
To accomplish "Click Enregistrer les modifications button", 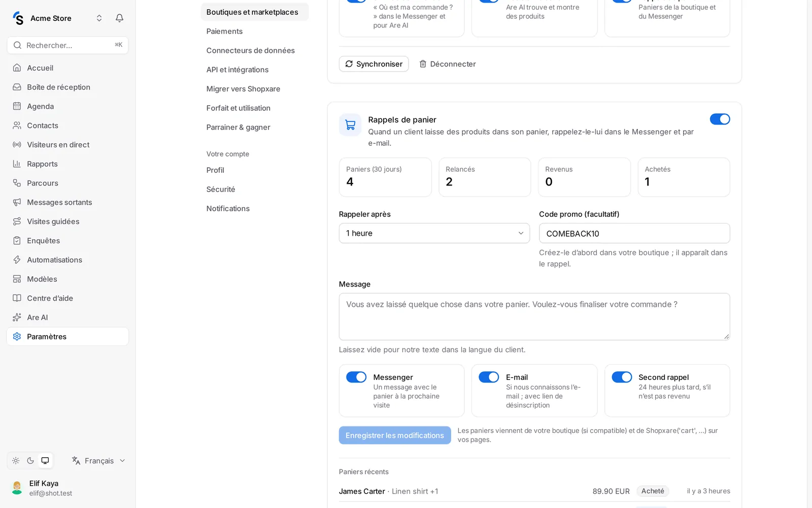I will tap(395, 435).
